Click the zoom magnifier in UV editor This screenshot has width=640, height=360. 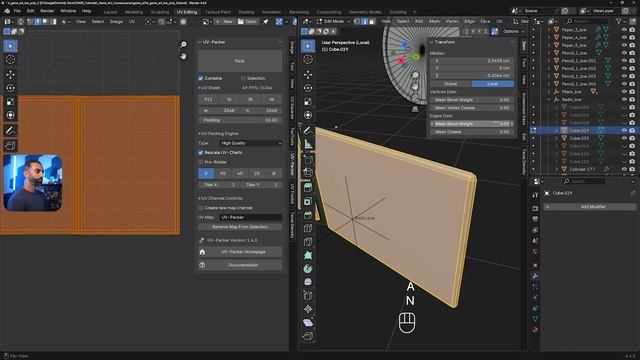pos(183,44)
